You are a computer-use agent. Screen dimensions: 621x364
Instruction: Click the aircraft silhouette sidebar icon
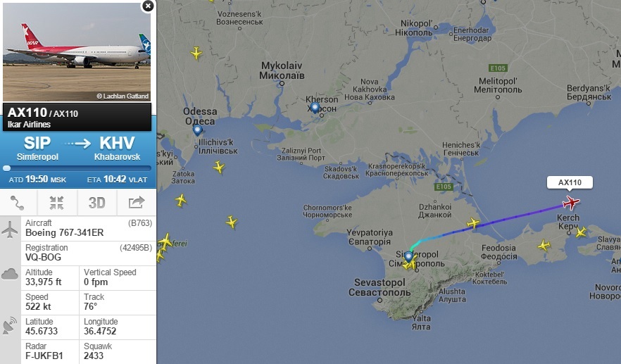click(x=10, y=230)
